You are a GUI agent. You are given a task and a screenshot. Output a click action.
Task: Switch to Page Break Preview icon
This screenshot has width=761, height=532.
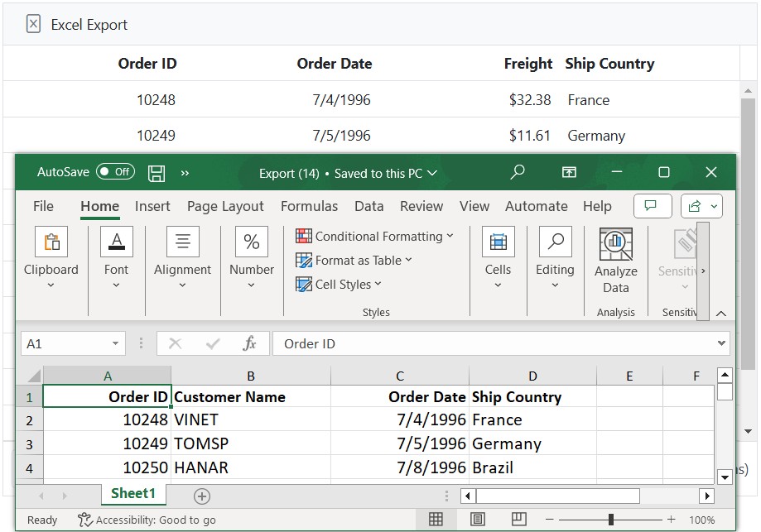click(519, 519)
